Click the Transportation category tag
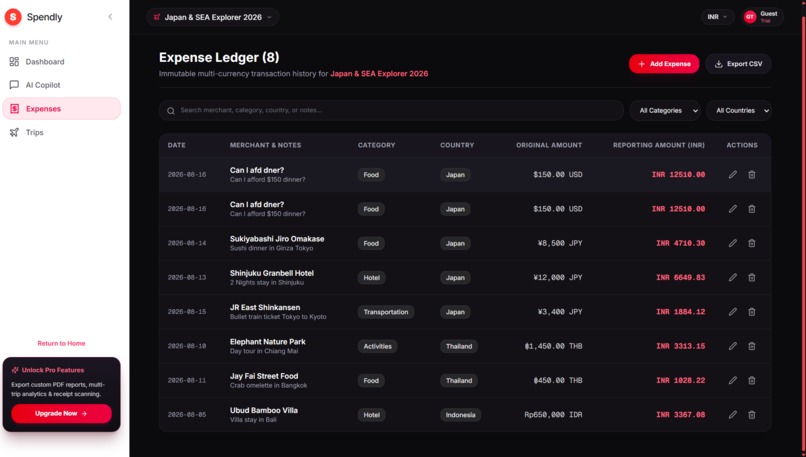This screenshot has width=806, height=457. [x=386, y=312]
